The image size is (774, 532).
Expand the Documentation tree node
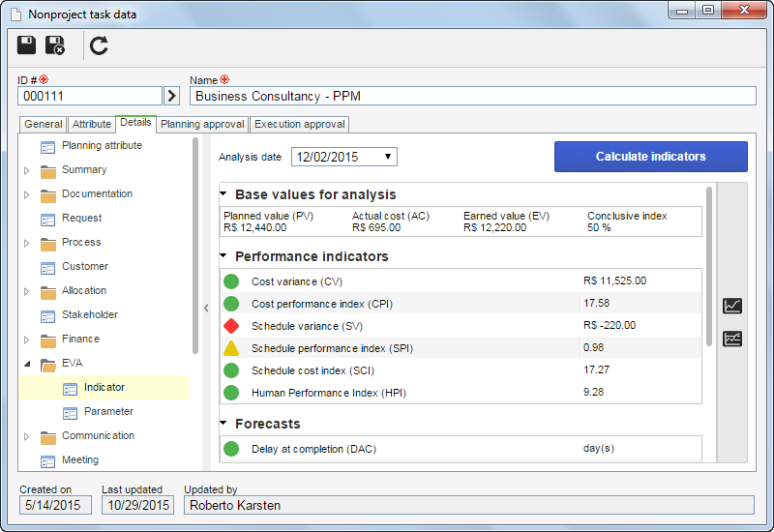27,194
